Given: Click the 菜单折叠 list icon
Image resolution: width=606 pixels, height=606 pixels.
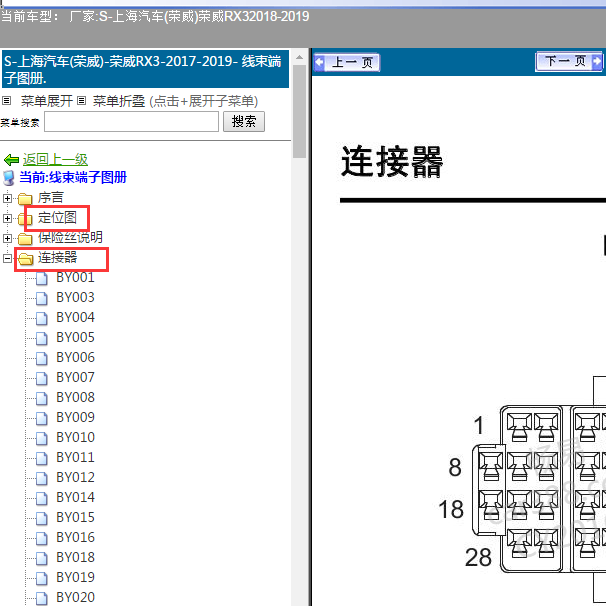Looking at the screenshot, I should click(x=81, y=101).
